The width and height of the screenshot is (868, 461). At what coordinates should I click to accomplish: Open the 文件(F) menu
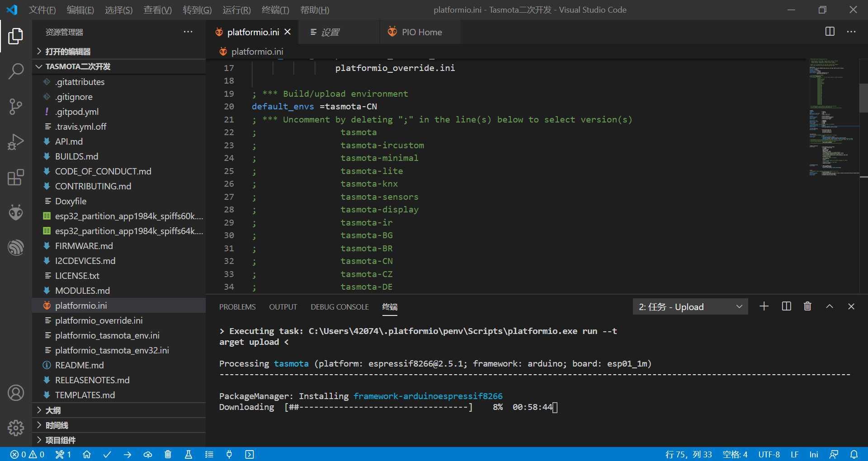pos(42,10)
